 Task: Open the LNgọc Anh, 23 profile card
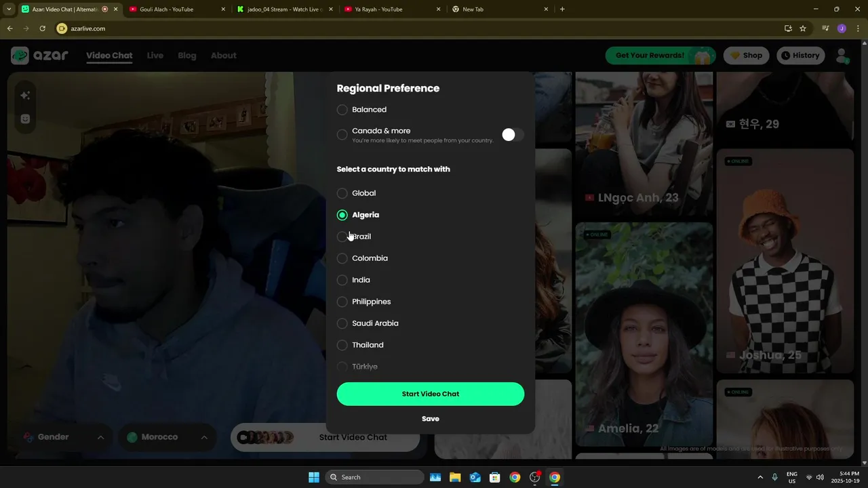644,144
